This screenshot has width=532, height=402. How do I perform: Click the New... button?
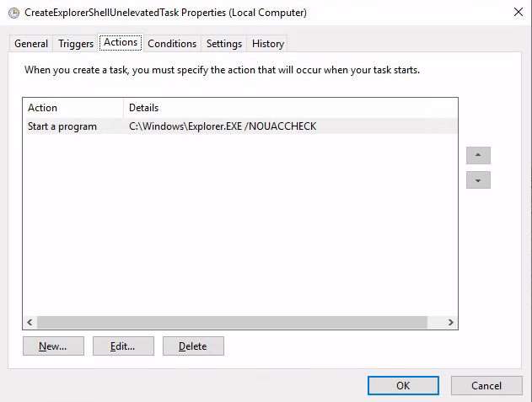click(x=53, y=346)
